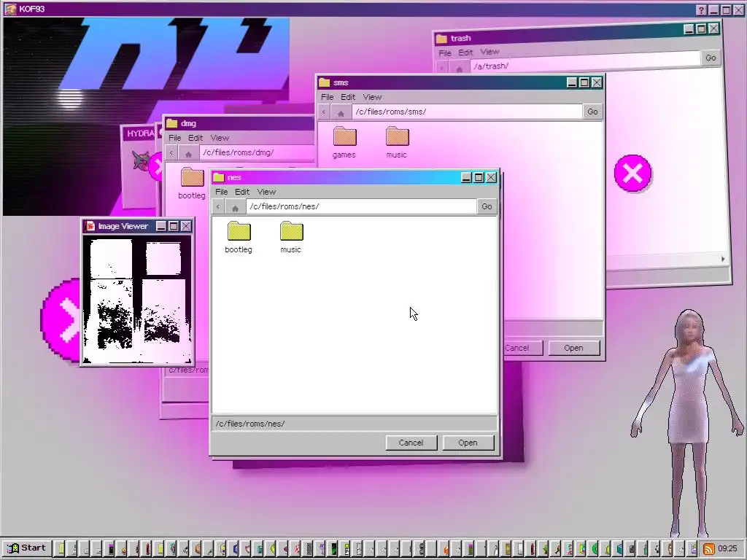Click the nes title bar folder icon
This screenshot has width=747, height=560.
click(x=219, y=178)
